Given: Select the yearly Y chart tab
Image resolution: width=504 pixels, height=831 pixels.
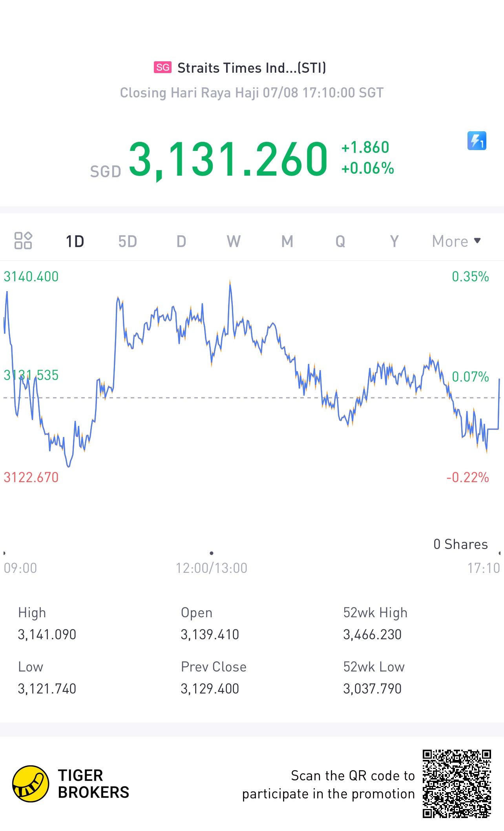Looking at the screenshot, I should [394, 241].
